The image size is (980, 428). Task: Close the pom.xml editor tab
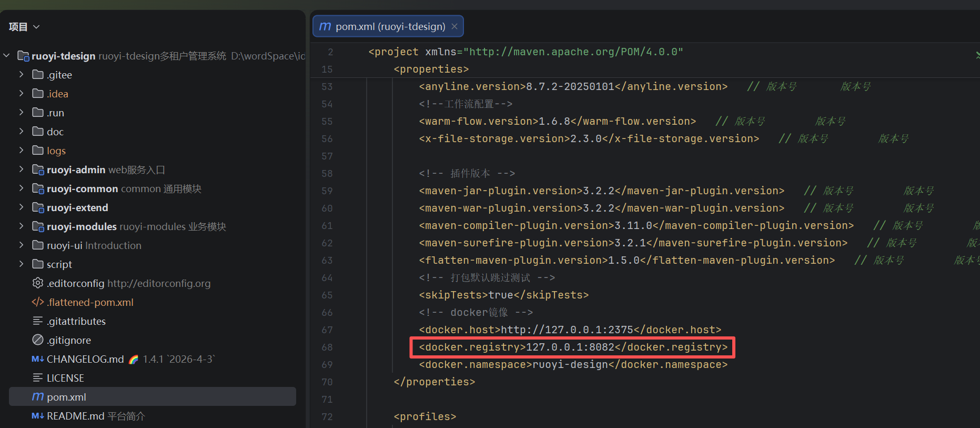click(454, 26)
